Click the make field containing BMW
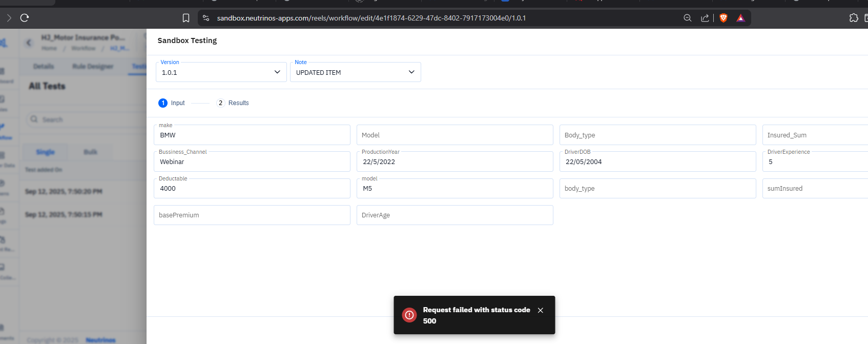868x344 pixels. [x=252, y=135]
